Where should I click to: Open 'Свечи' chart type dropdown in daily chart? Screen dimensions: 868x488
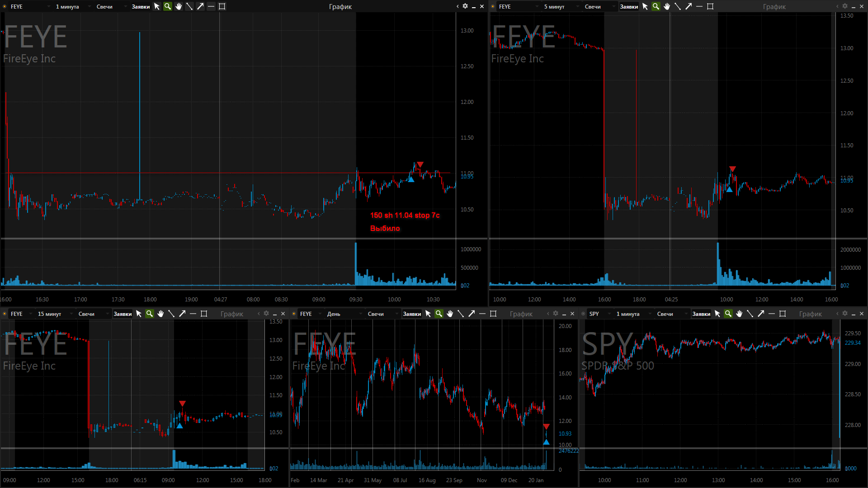click(x=382, y=314)
